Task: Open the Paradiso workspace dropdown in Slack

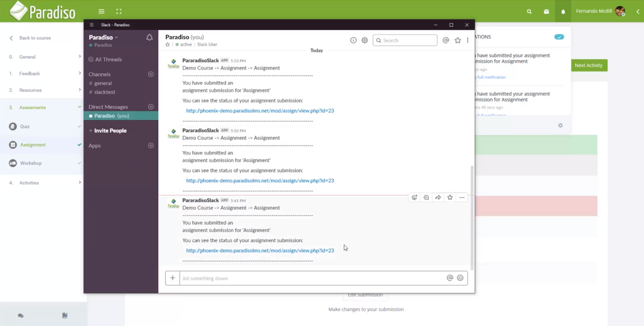Action: (x=103, y=37)
